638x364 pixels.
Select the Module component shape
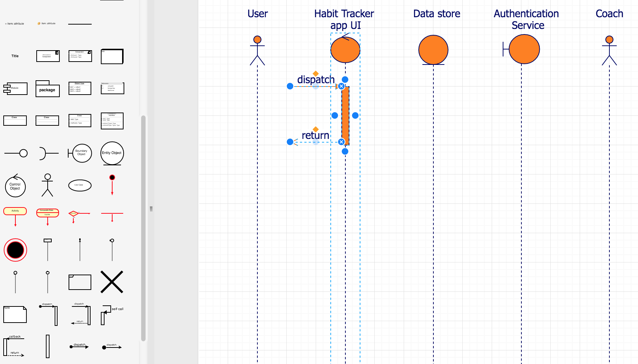15,88
